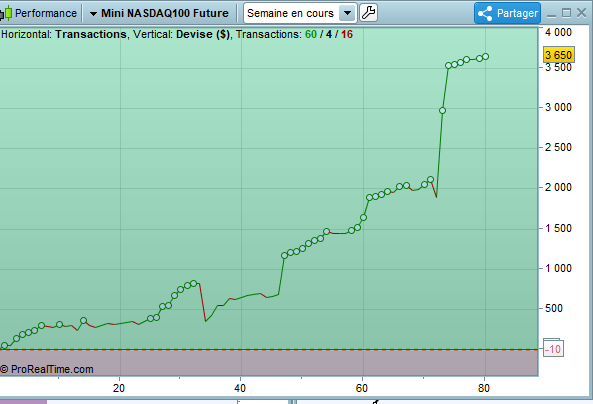Click the -10 level label on the axis
Image resolution: width=593 pixels, height=404 pixels.
(553, 348)
